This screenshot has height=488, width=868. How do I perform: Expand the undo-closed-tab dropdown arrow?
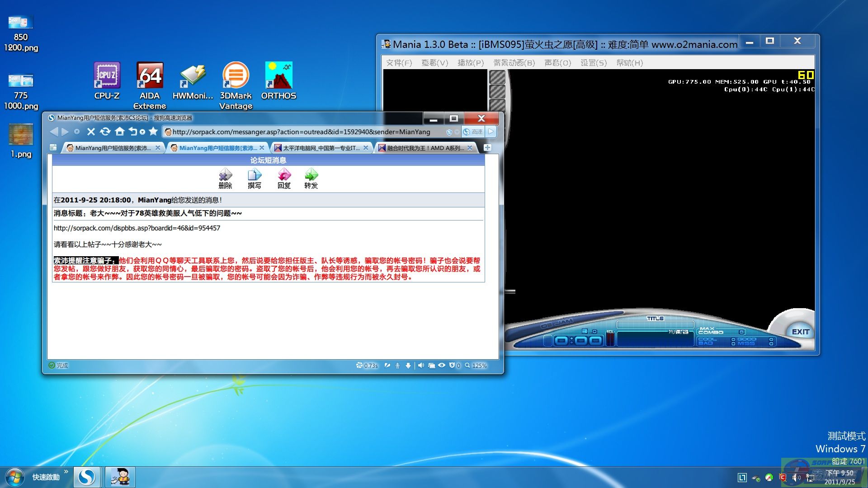pos(142,132)
